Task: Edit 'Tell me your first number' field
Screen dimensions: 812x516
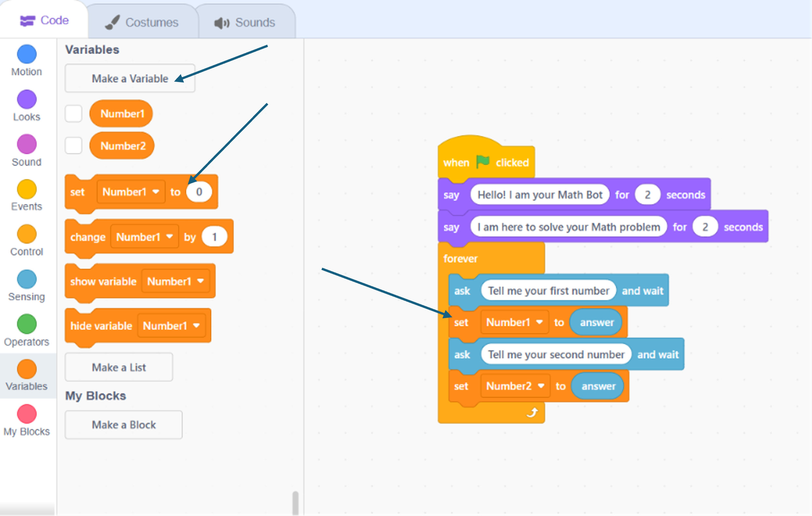Action: (x=549, y=290)
